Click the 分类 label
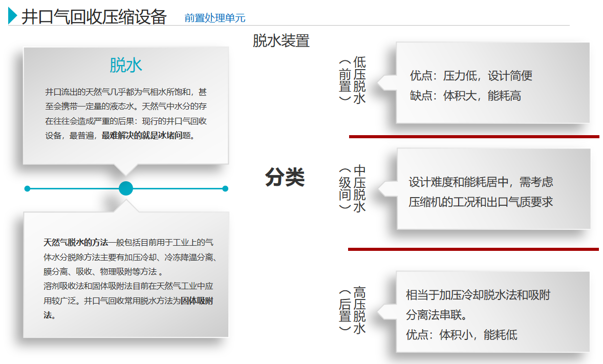 point(285,178)
